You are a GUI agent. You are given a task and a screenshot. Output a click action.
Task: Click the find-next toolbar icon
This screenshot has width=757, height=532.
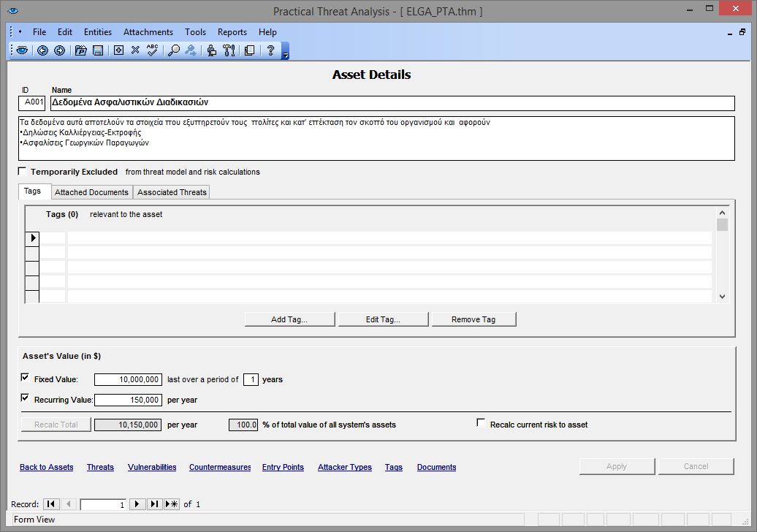point(191,50)
